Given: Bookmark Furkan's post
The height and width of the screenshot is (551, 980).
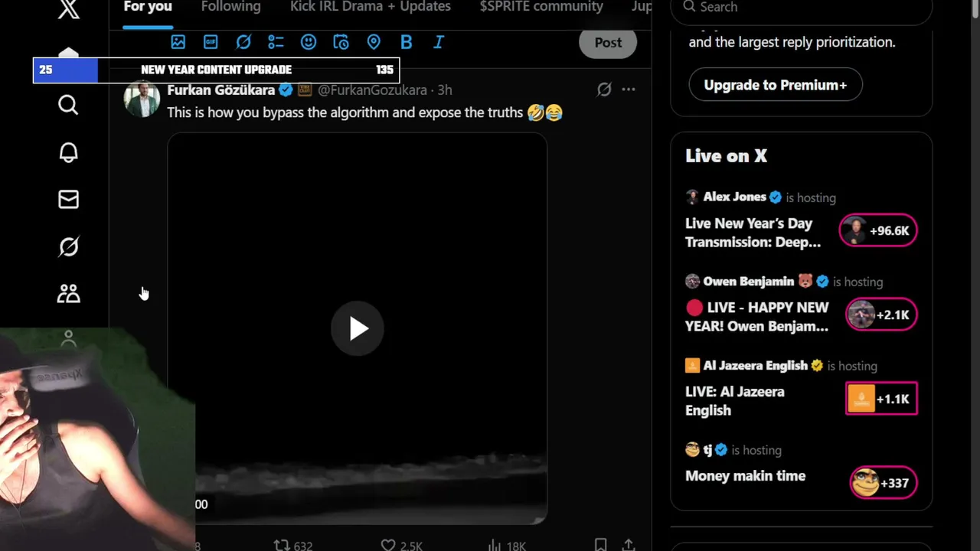Looking at the screenshot, I should [x=601, y=545].
